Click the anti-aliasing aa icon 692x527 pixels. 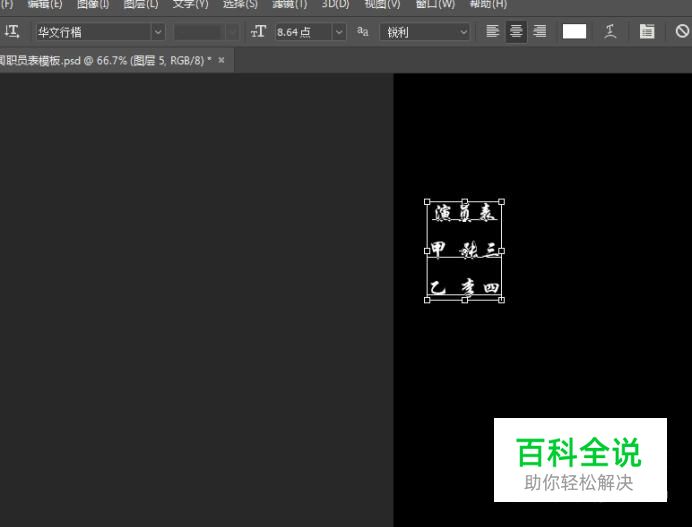click(x=362, y=31)
